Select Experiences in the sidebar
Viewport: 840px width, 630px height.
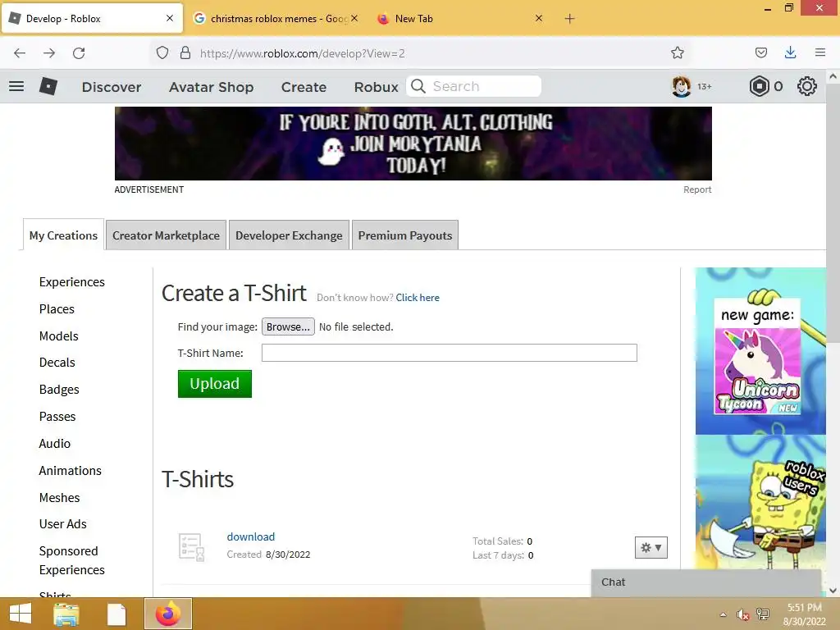72,282
